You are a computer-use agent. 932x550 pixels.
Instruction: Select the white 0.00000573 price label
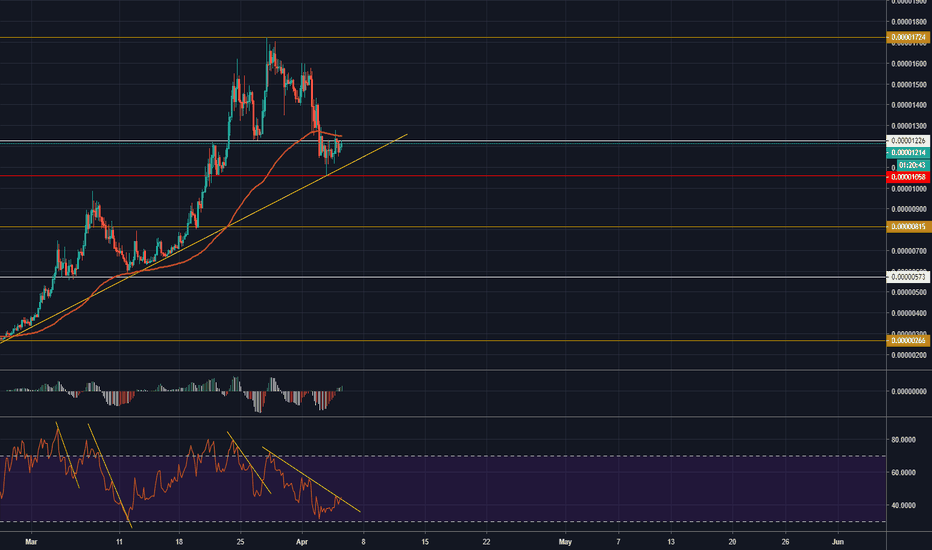coord(908,277)
